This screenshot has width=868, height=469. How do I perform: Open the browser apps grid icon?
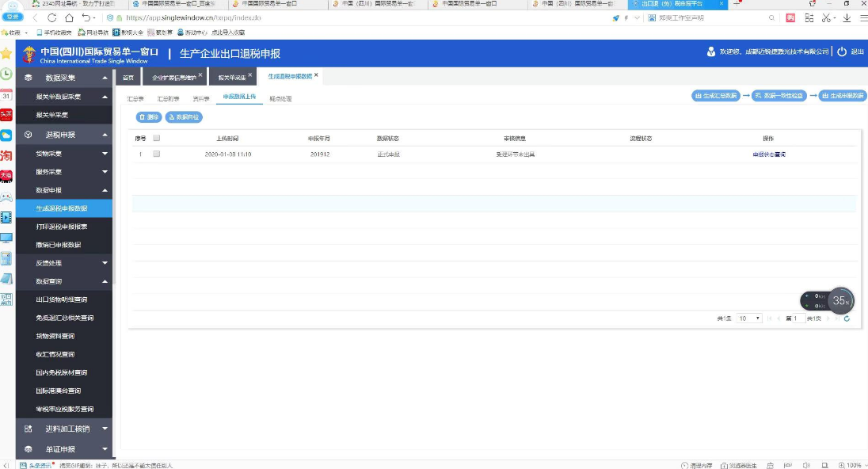[x=809, y=17]
